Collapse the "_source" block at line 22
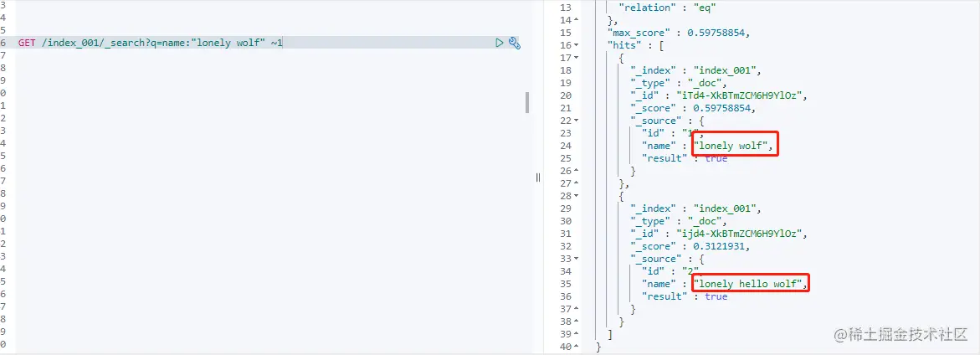980x355 pixels. [577, 121]
